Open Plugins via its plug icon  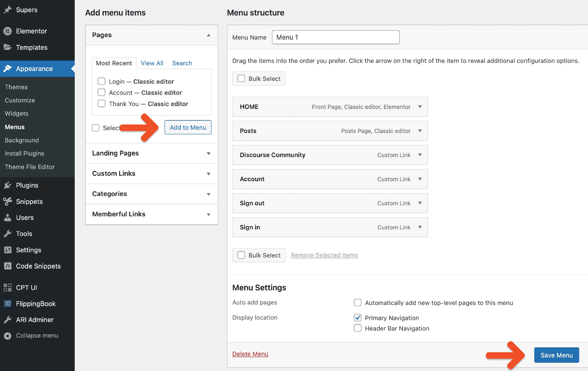click(7, 185)
